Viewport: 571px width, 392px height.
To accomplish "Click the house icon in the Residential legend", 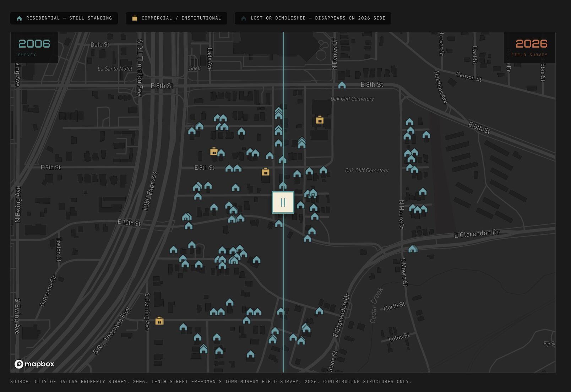I will (x=19, y=18).
